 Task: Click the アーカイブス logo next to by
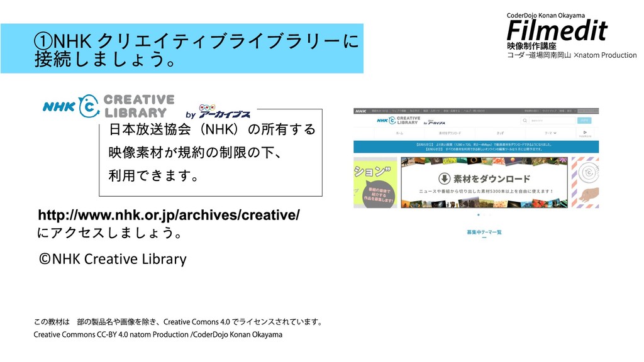(225, 111)
